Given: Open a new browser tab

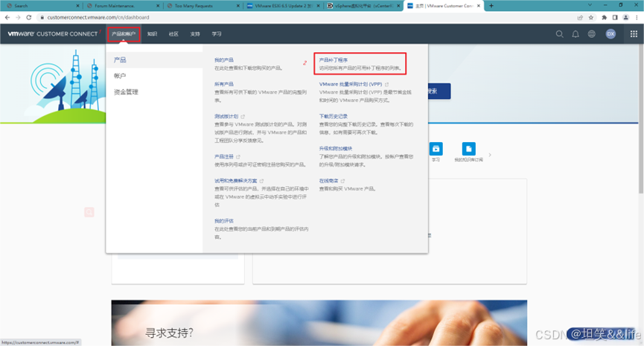Looking at the screenshot, I should pos(491,6).
